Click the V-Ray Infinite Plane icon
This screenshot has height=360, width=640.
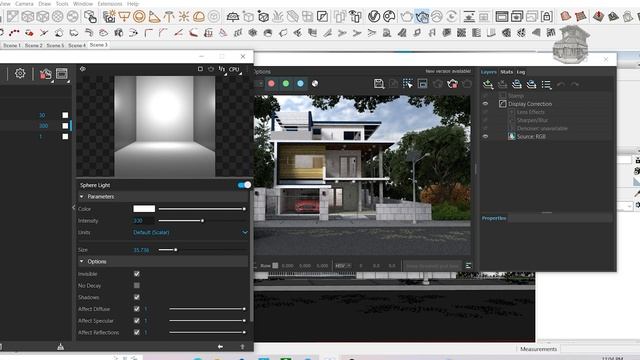pyautogui.click(x=233, y=17)
